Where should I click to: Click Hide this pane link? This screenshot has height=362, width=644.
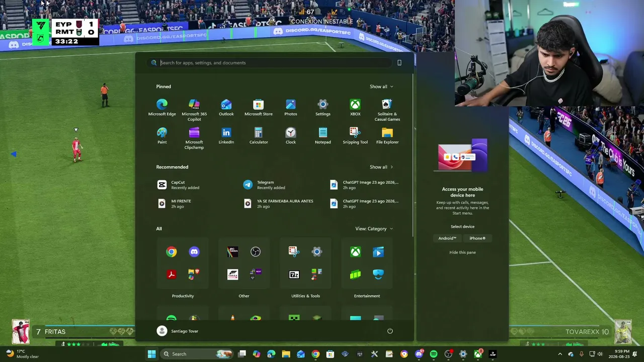click(462, 252)
